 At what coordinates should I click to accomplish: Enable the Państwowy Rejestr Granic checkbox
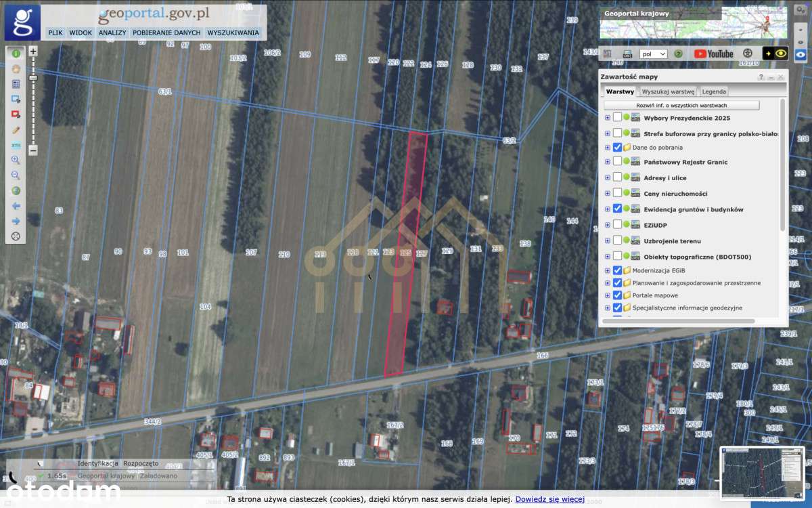(x=617, y=161)
